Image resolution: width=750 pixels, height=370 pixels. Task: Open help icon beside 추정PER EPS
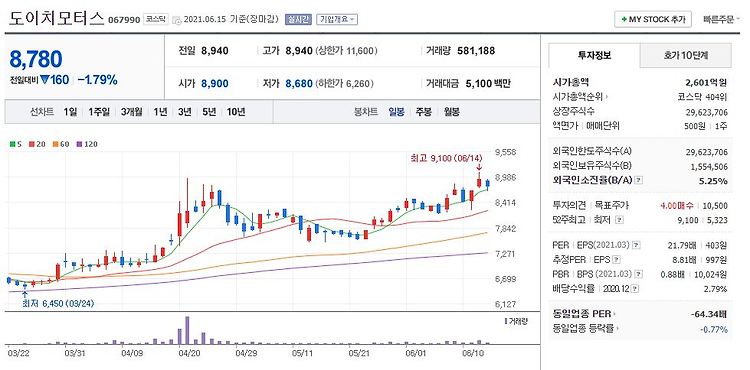tap(617, 260)
